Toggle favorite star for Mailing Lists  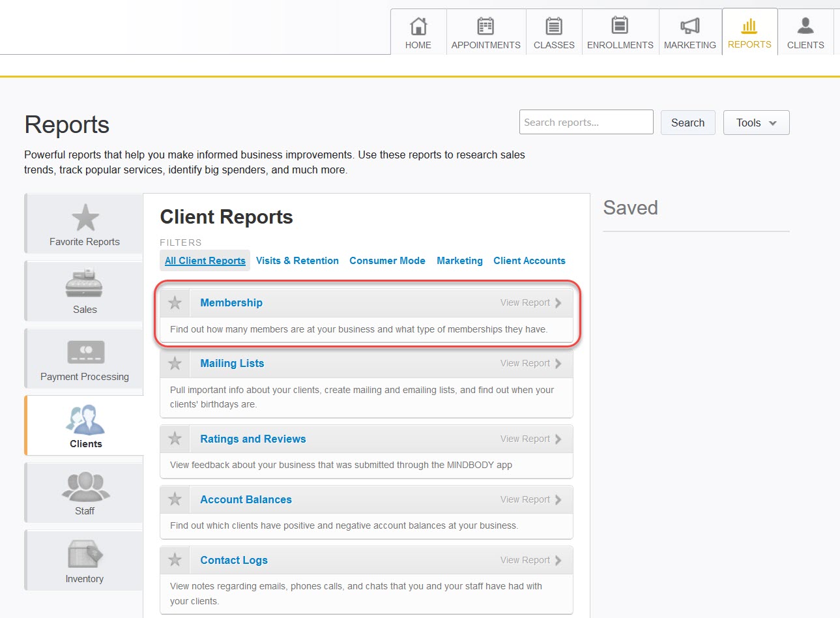175,363
